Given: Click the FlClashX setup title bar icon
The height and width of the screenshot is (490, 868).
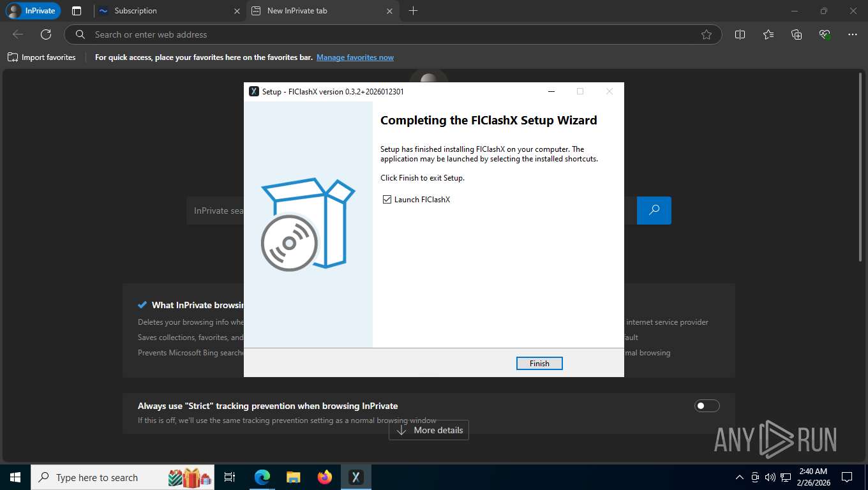Looking at the screenshot, I should [x=253, y=91].
